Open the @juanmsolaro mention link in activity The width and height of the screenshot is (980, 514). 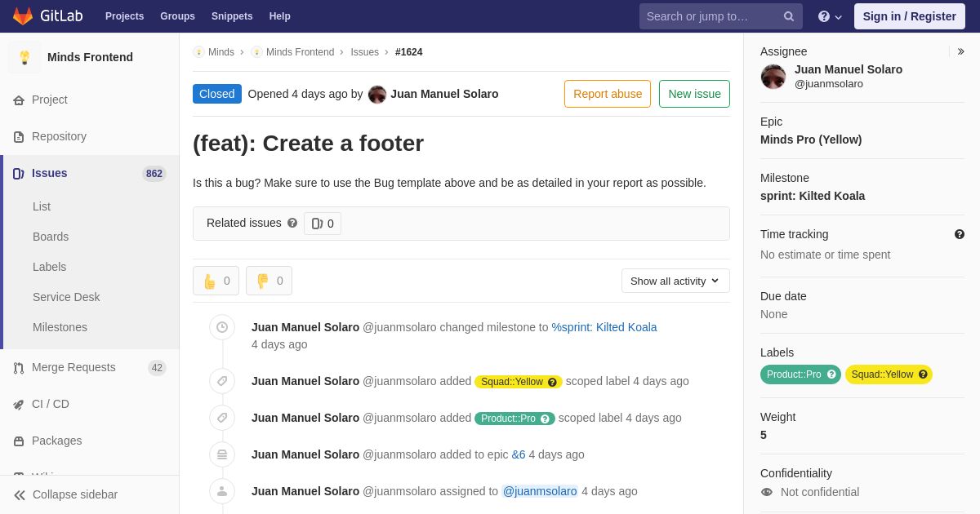point(540,491)
